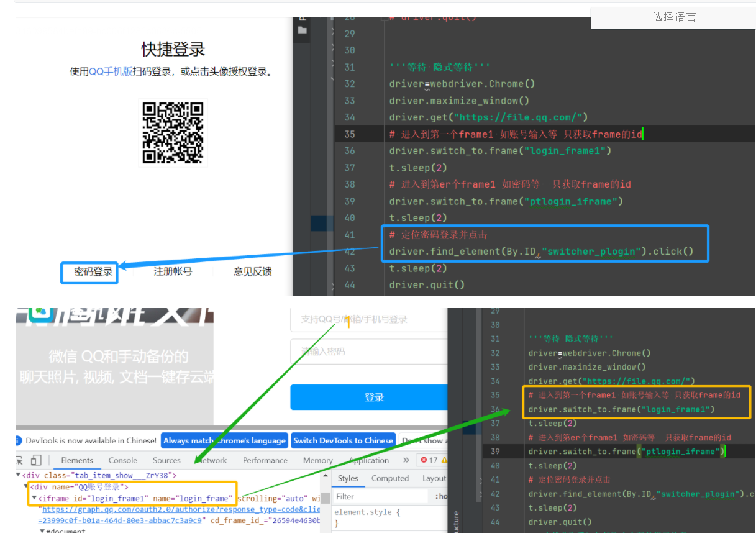Open the Application tab
756x536 pixels.
coord(369,460)
